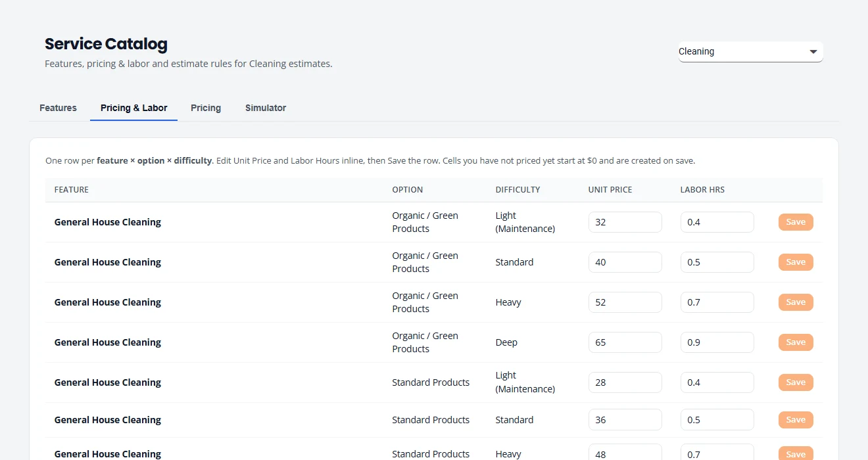
Task: Save the Organic Light (Maintenance) row
Action: [x=796, y=222]
